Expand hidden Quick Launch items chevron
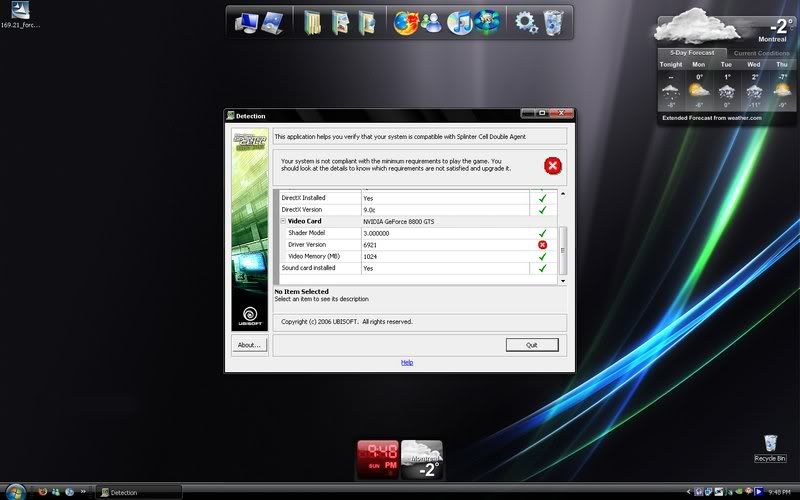Viewport: 800px width, 500px height. tap(83, 492)
